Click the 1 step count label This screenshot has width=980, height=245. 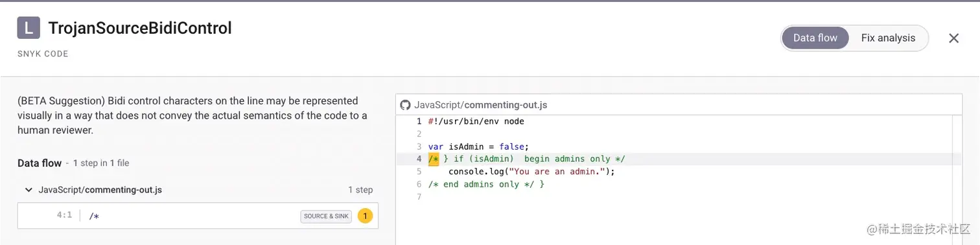coord(360,190)
